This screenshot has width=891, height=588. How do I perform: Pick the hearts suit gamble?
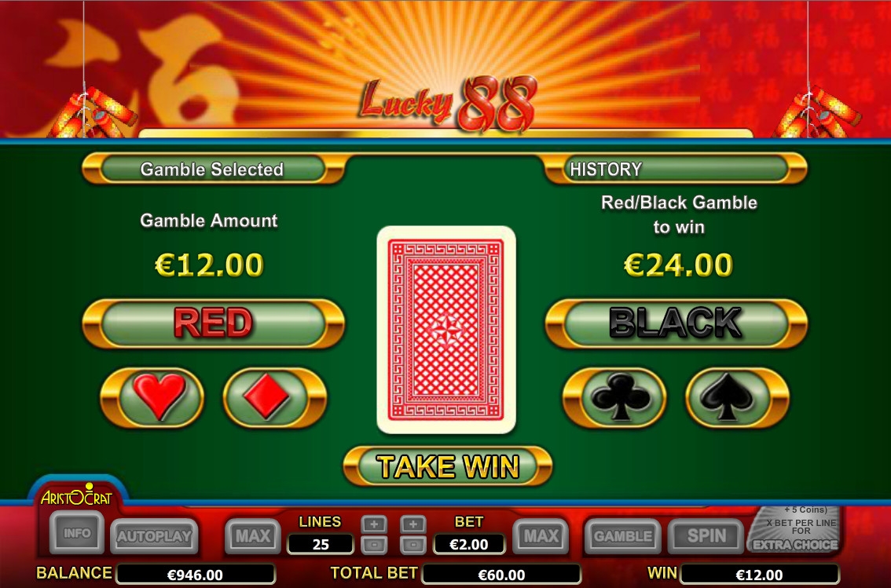tap(152, 397)
